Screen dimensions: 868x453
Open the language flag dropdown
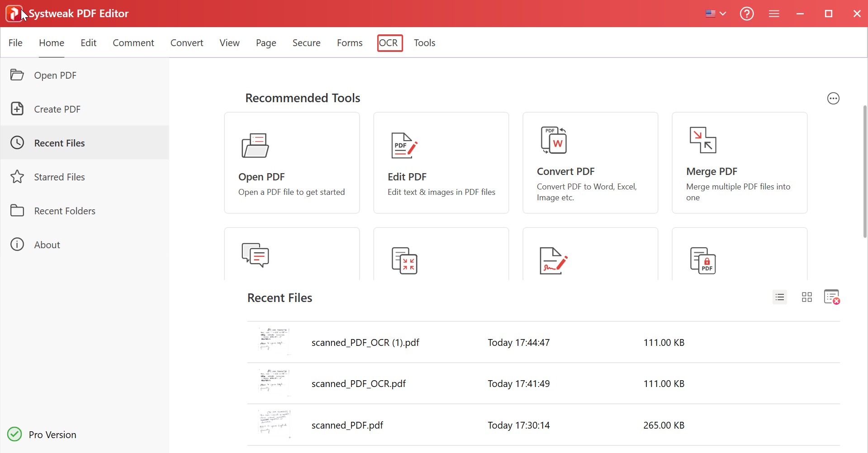tap(716, 14)
